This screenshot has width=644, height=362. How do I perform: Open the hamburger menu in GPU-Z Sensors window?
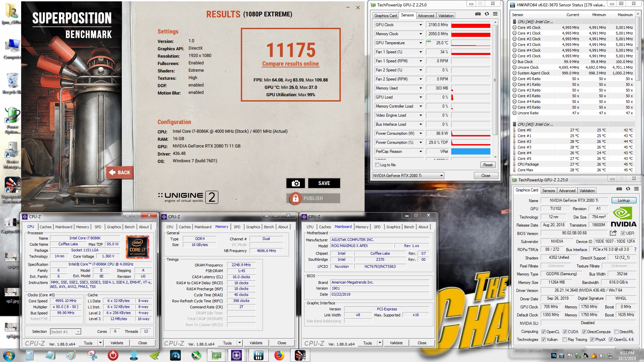tap(495, 14)
